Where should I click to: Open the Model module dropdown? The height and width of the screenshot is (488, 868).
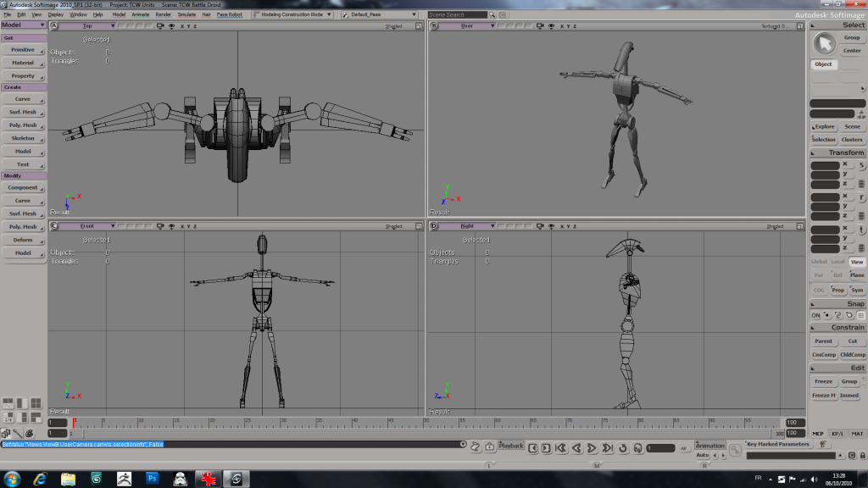(x=23, y=25)
